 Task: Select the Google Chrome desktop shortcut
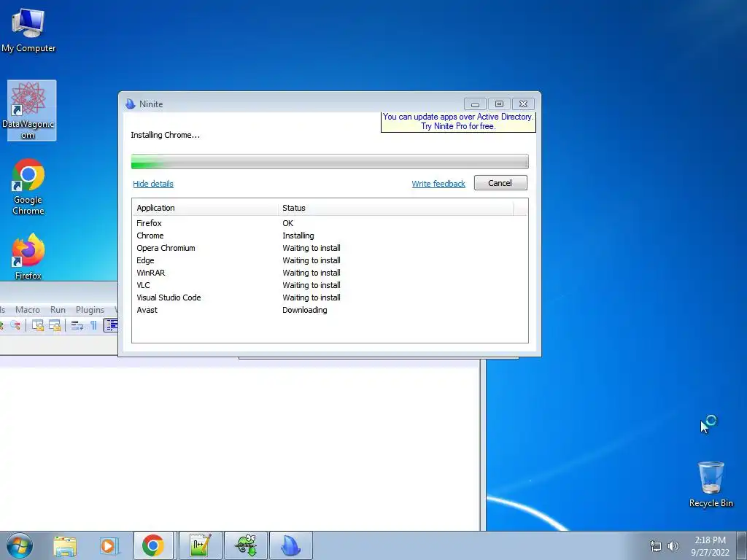(28, 187)
